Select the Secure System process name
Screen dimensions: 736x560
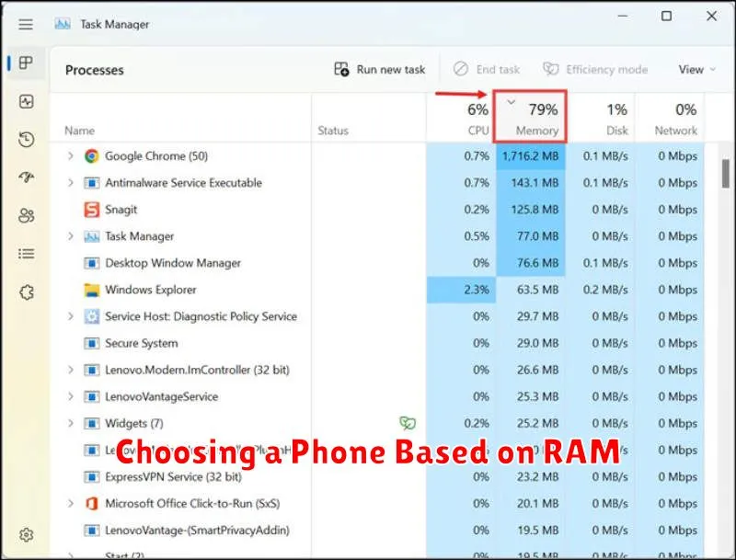[142, 343]
